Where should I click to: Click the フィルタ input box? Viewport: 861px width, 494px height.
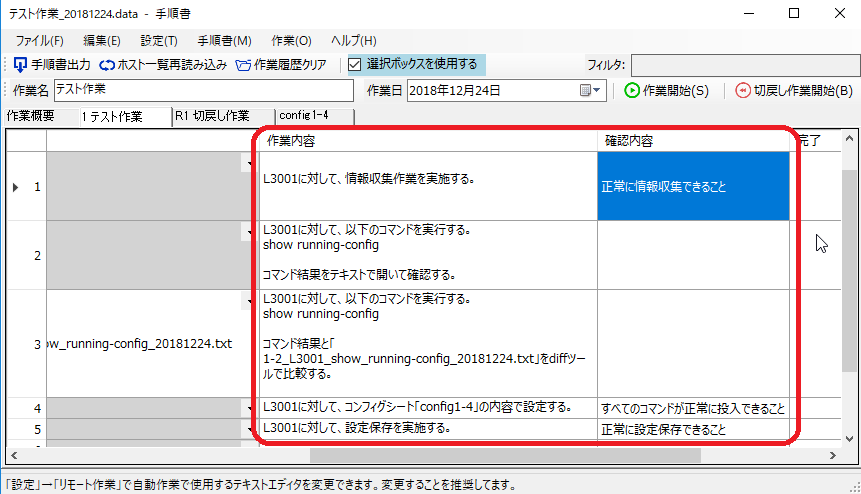[742, 65]
